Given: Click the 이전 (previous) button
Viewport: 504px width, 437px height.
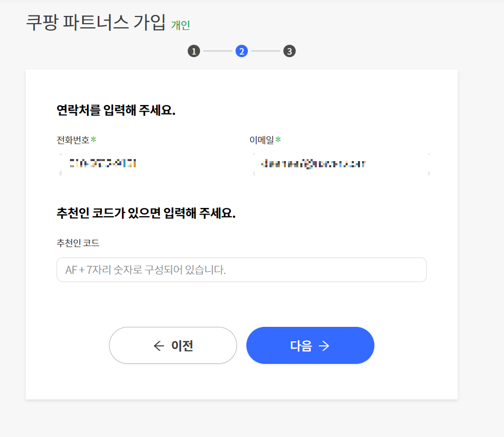Looking at the screenshot, I should pyautogui.click(x=173, y=345).
